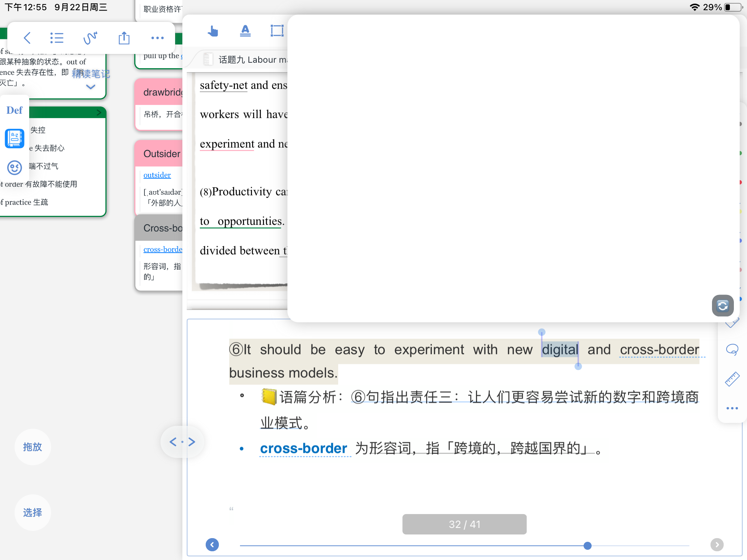Tap the left-right navigation chevrons button
Image resolution: width=747 pixels, height=560 pixels.
coord(182,442)
